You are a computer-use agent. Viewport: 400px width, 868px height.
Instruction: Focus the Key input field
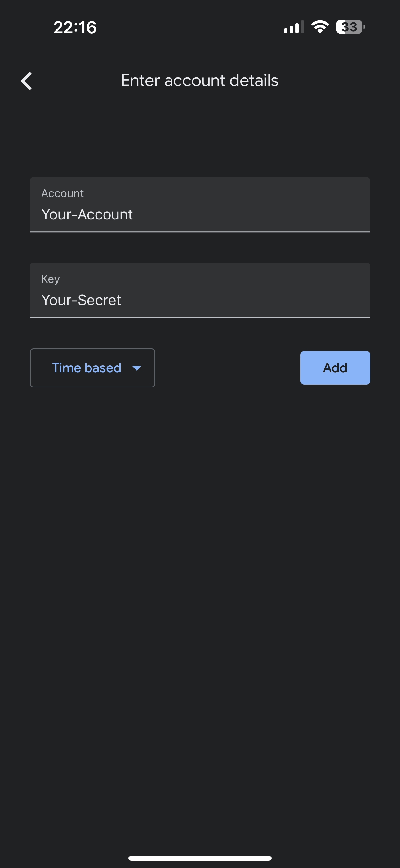pos(200,290)
